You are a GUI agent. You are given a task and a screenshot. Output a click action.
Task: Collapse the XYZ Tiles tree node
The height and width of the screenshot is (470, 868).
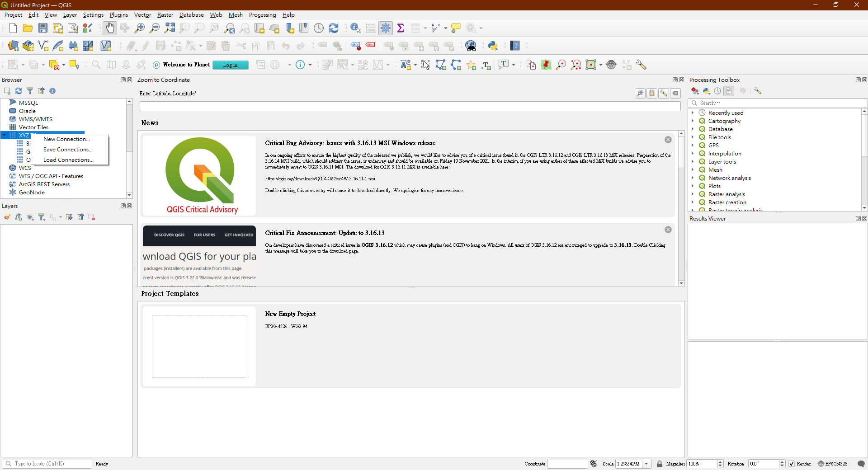point(4,135)
